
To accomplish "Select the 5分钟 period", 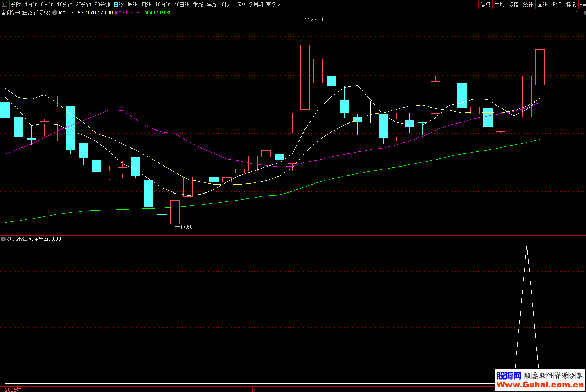I will point(47,5).
